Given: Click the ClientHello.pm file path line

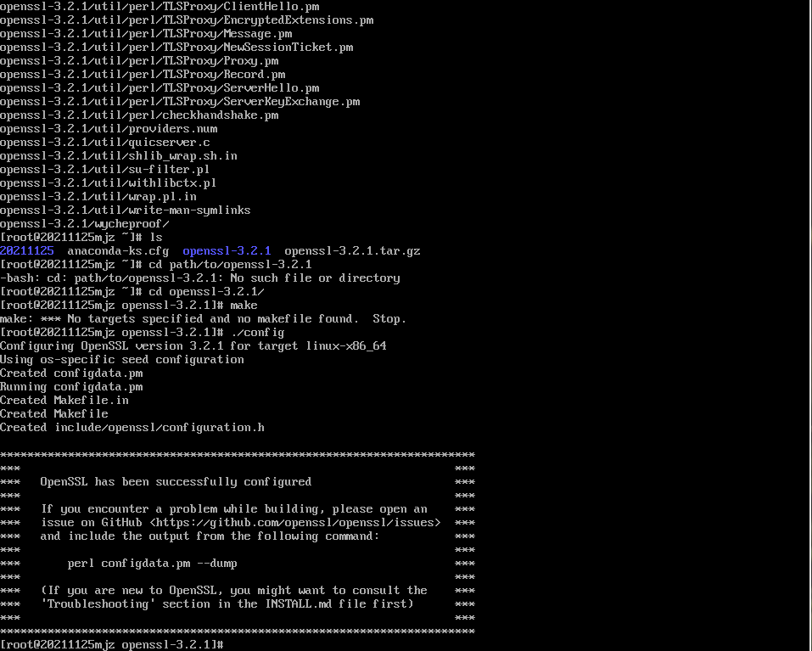Looking at the screenshot, I should point(160,7).
